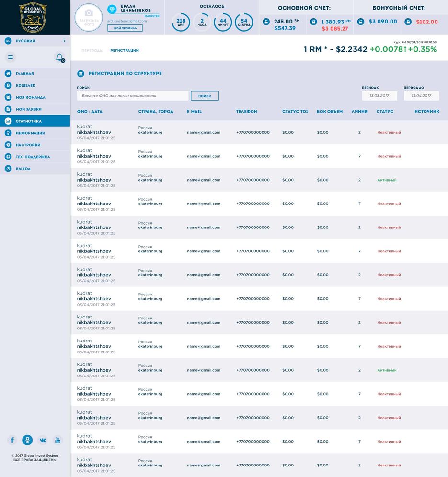Click the Мой профиль button

pyautogui.click(x=125, y=28)
